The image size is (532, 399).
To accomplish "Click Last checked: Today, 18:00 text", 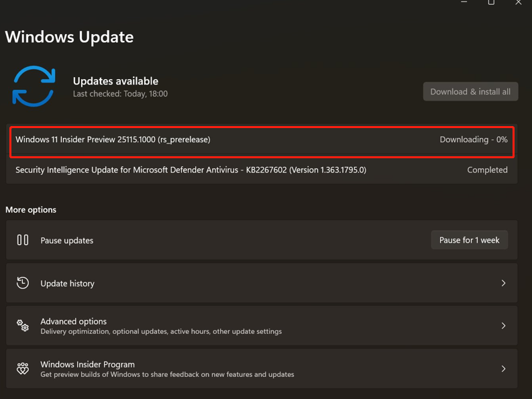I will coord(120,94).
